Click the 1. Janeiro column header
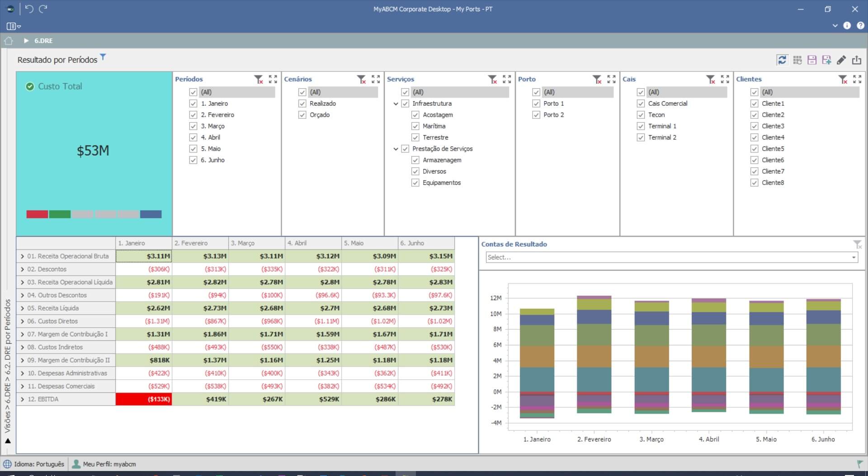 coord(144,243)
